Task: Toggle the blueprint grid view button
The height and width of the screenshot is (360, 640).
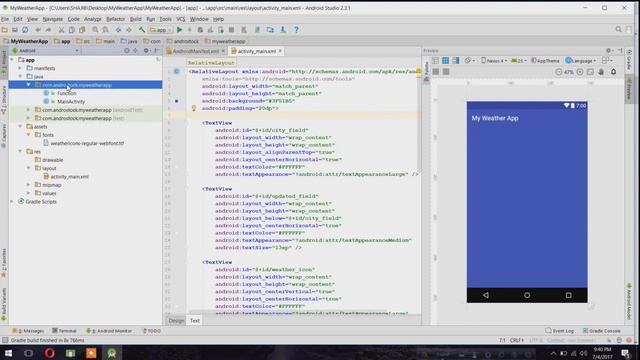Action: pos(445,61)
